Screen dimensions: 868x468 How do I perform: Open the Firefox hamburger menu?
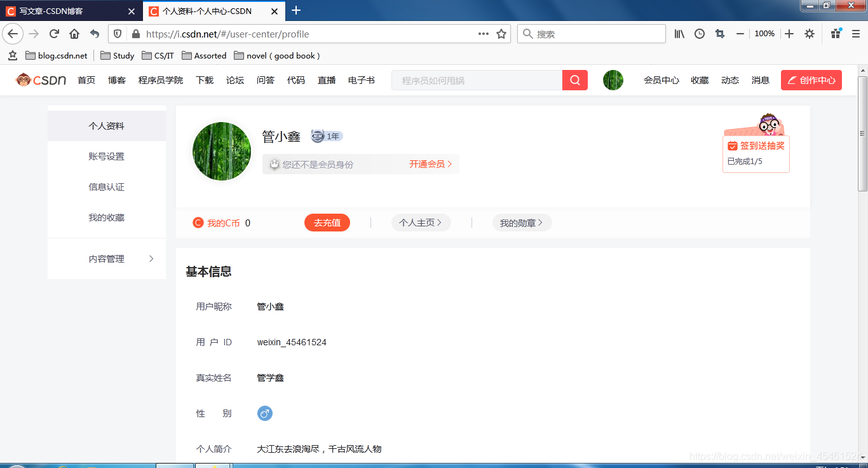(x=855, y=34)
